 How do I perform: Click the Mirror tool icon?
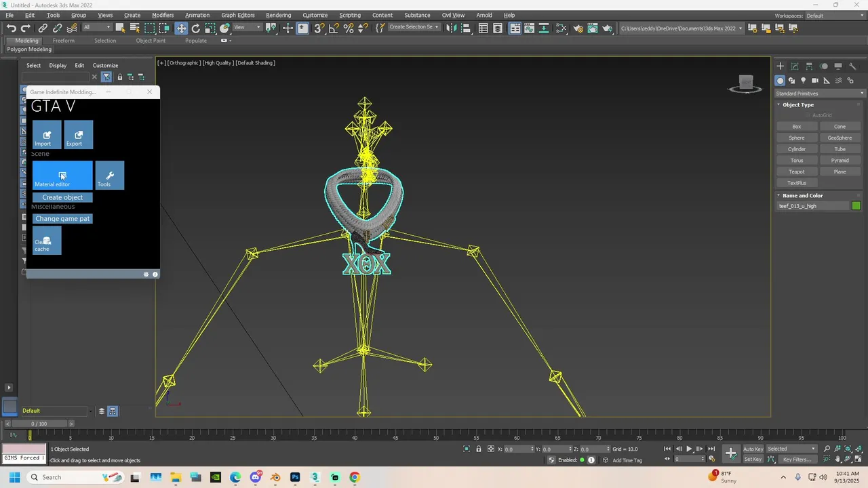450,28
